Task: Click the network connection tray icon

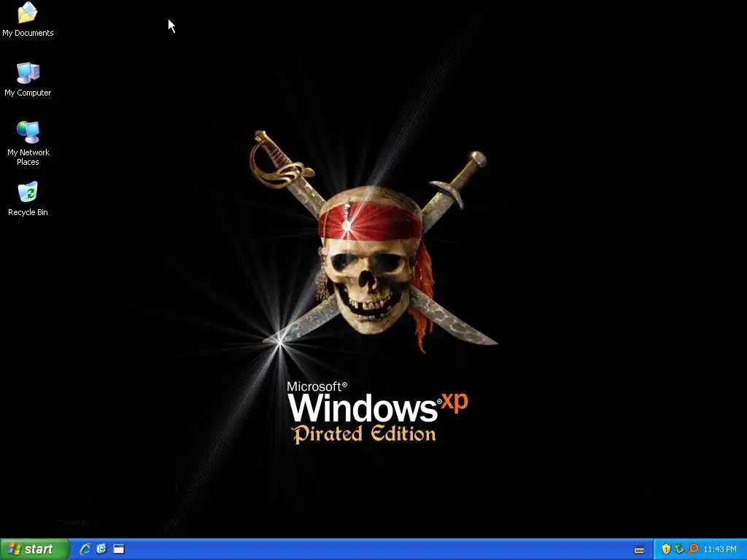Action: pyautogui.click(x=679, y=549)
